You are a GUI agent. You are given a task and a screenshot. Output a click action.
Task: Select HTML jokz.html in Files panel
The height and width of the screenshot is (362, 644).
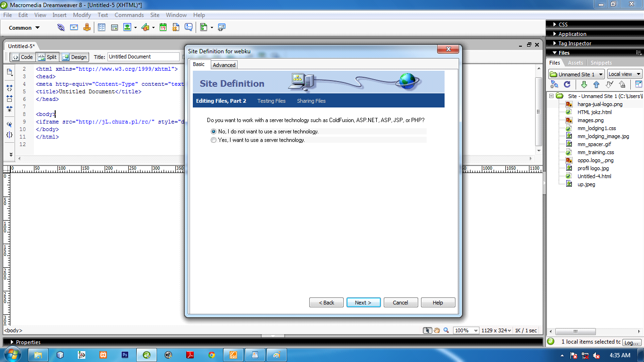point(594,112)
